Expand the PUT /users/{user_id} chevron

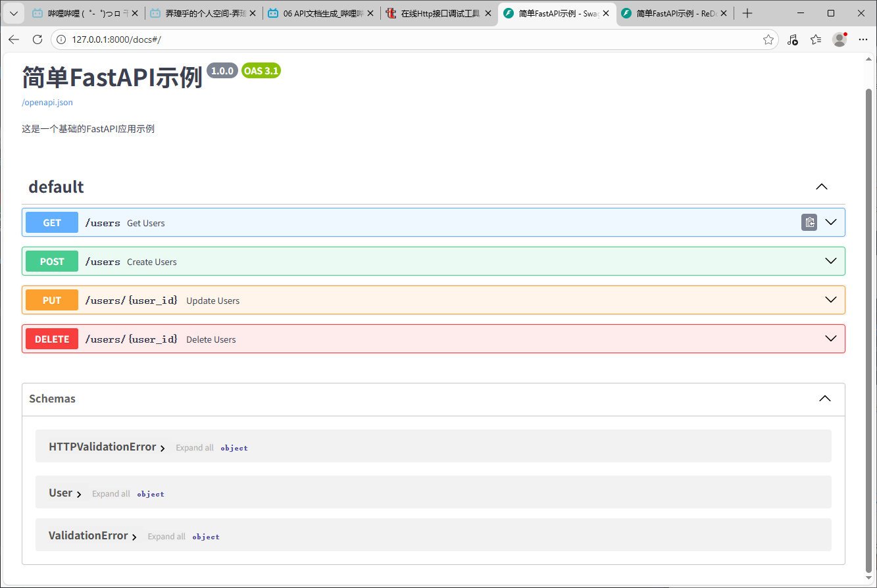pyautogui.click(x=831, y=300)
